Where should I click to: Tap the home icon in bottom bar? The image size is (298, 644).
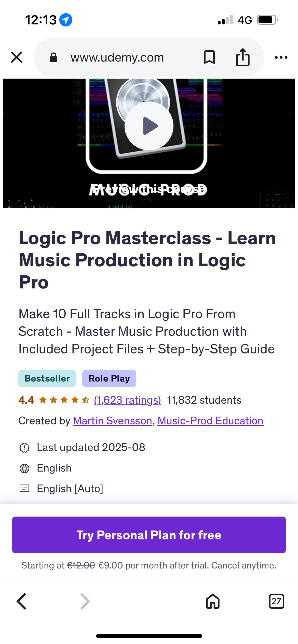(x=213, y=601)
